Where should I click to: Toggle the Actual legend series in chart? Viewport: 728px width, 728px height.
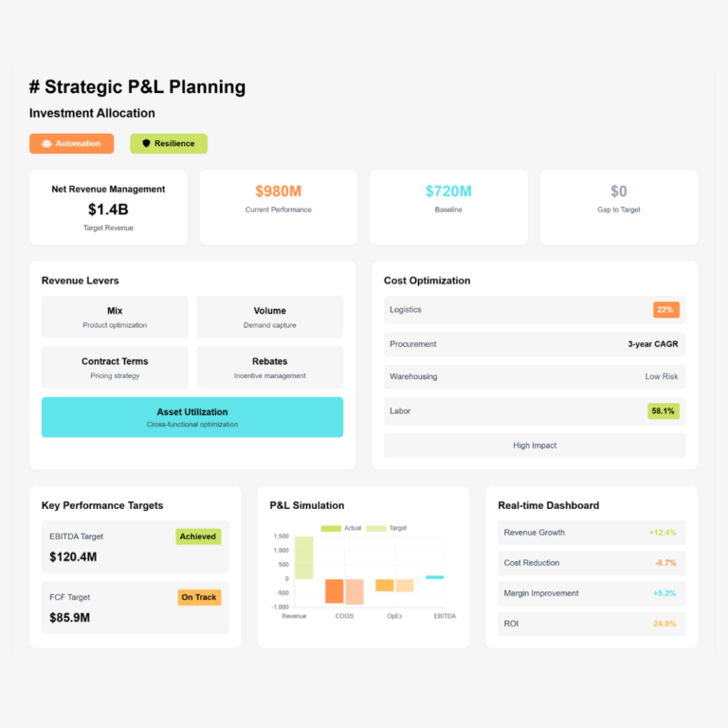point(341,528)
